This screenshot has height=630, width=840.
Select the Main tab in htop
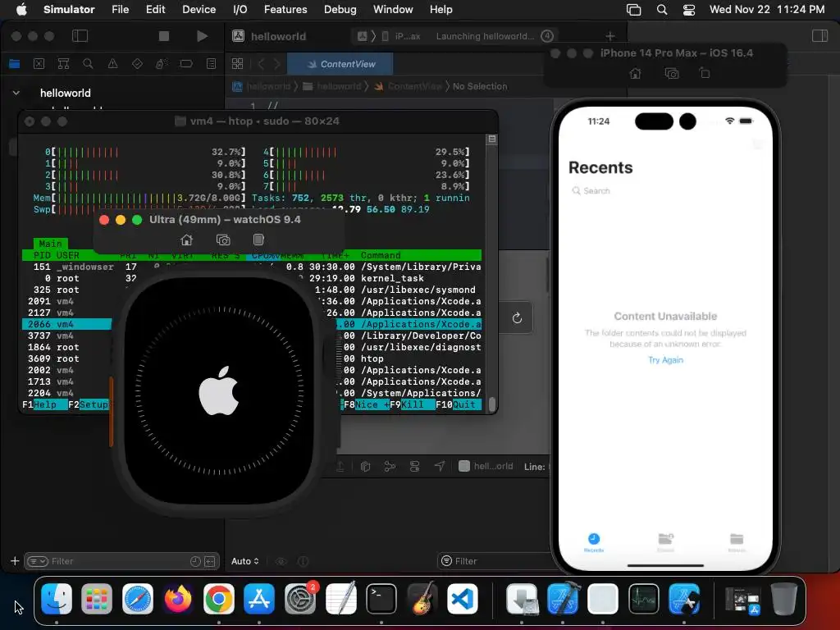click(x=50, y=244)
